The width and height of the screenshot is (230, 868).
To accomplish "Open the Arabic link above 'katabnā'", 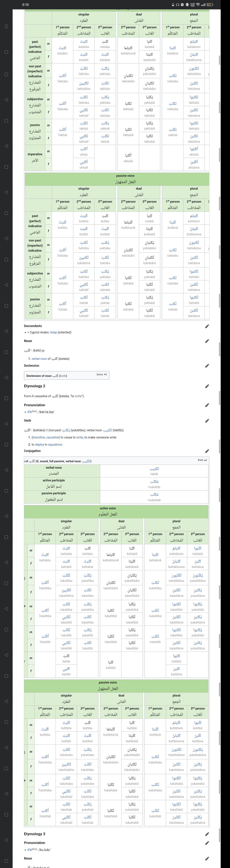I will (x=173, y=48).
